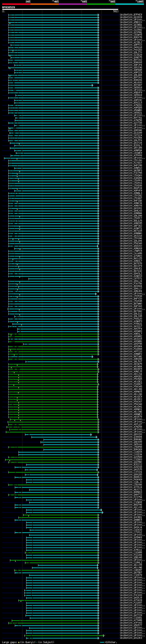Open hit UniRef100_Q1SWQ1

[x=131, y=25]
